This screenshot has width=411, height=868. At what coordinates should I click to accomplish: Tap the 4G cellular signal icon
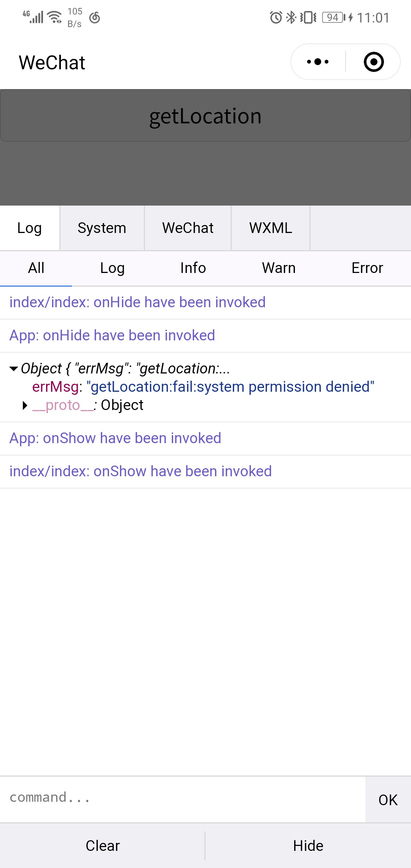pos(33,17)
